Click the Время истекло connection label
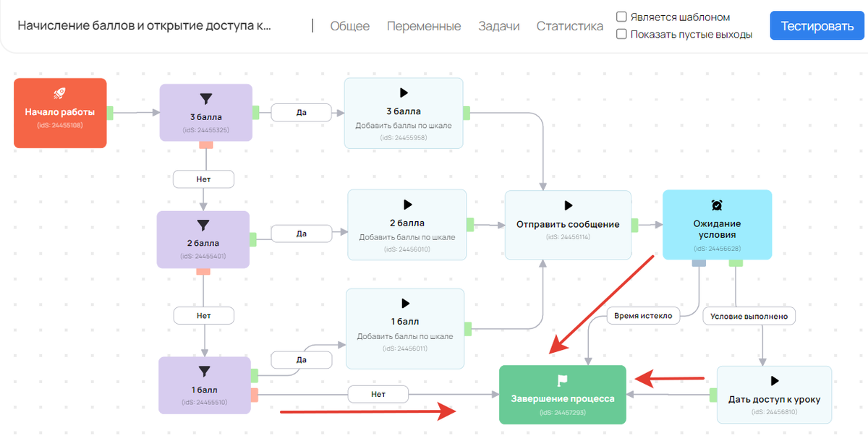 click(x=643, y=315)
